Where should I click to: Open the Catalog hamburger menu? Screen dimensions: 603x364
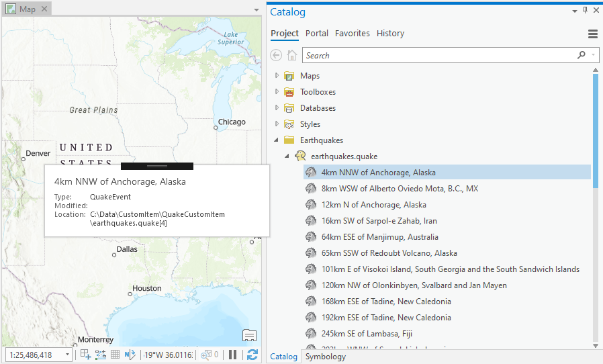tap(593, 34)
